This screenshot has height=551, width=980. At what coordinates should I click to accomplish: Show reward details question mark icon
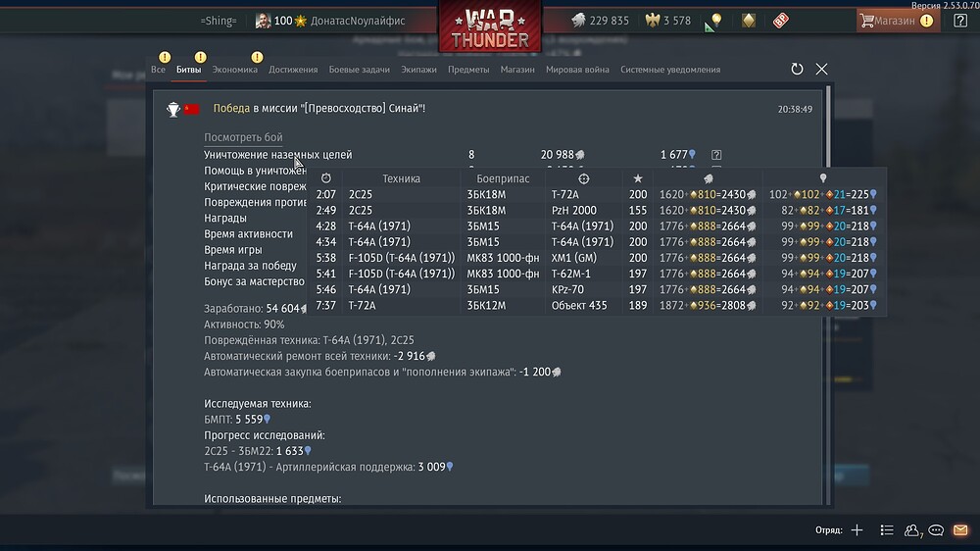coord(716,155)
